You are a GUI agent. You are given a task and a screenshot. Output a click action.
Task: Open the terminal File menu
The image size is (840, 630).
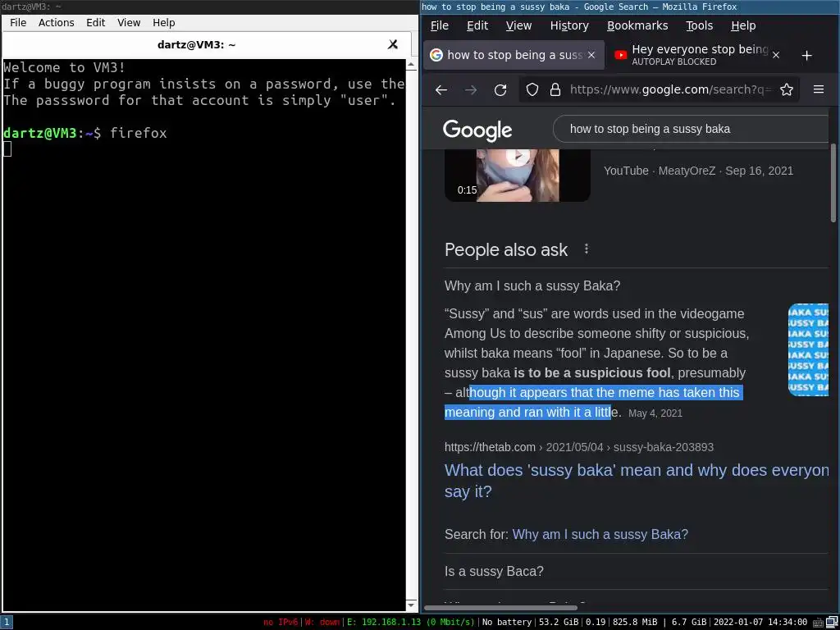(x=18, y=22)
